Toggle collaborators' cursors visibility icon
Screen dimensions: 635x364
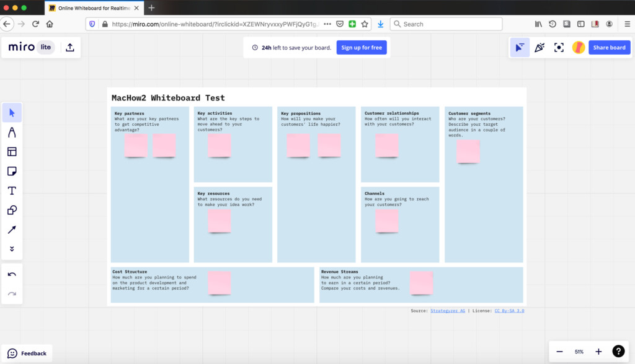pyautogui.click(x=520, y=47)
